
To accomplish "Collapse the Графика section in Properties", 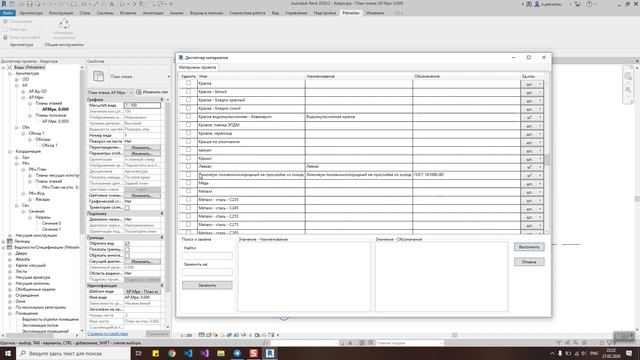I will click(x=162, y=100).
